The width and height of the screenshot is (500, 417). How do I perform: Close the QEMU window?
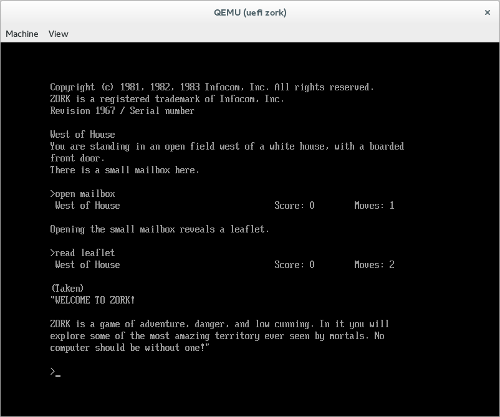(x=487, y=13)
